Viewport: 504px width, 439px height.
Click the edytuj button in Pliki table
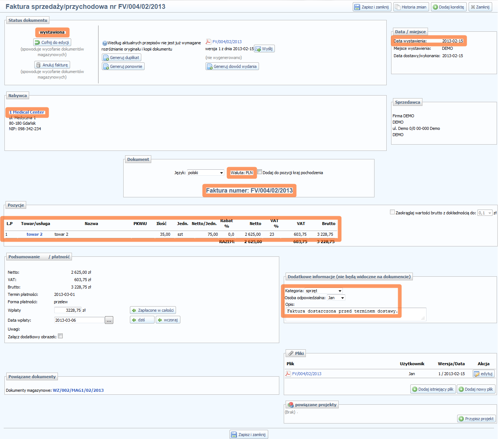483,374
